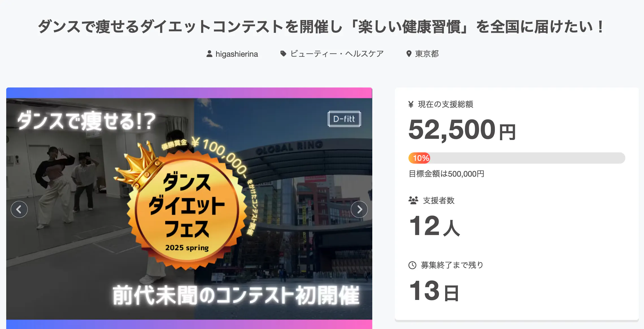
Task: Click the person icon beside higashierina
Action: [209, 54]
